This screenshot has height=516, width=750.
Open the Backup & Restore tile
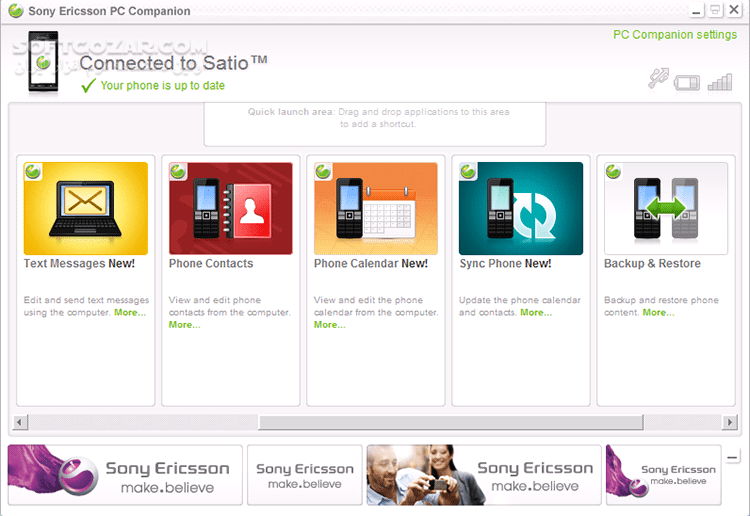666,208
